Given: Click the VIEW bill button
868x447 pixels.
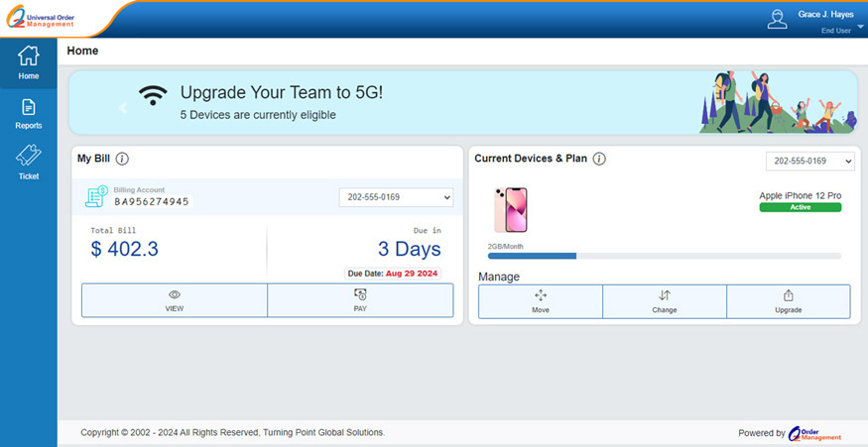Looking at the screenshot, I should (175, 300).
